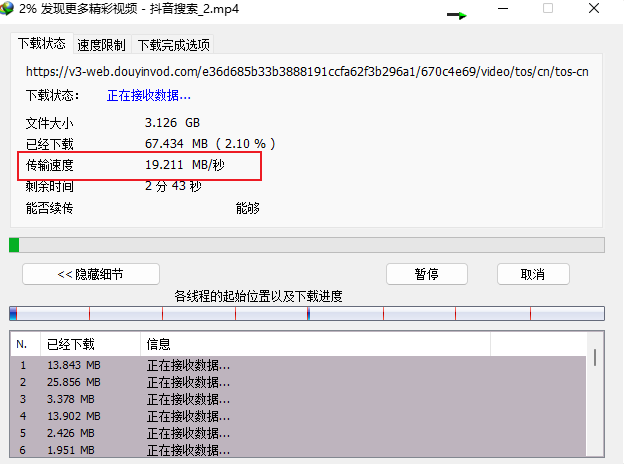Image resolution: width=624 pixels, height=464 pixels.
Task: Select thread row 25.856 MB
Action: click(298, 382)
